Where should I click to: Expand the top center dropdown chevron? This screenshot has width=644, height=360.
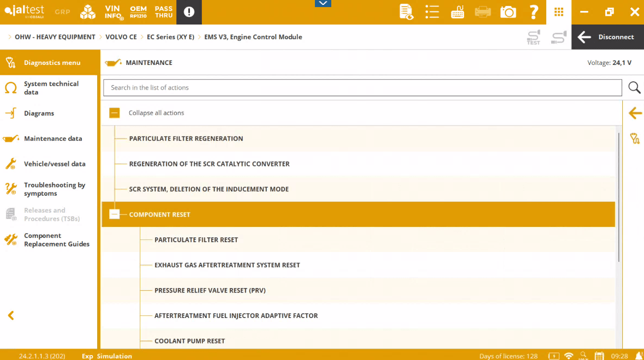(x=323, y=3)
